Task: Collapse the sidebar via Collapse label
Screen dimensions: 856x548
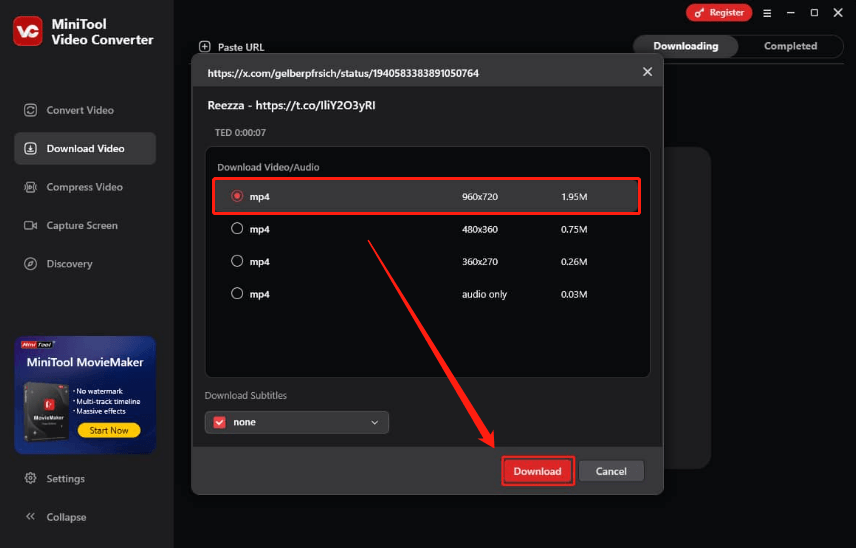Action: point(66,517)
